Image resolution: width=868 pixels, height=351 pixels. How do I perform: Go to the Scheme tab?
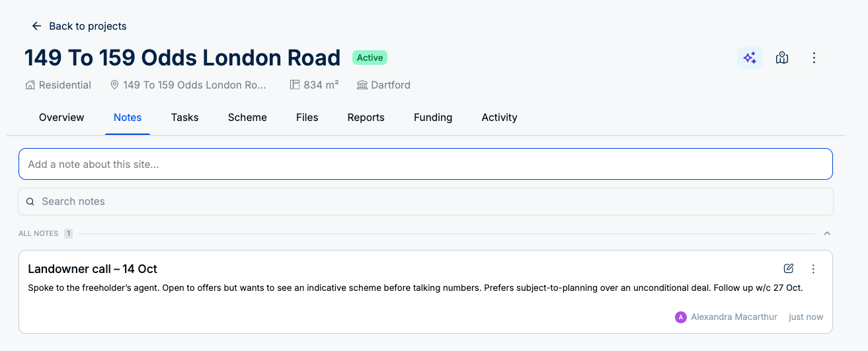point(247,118)
